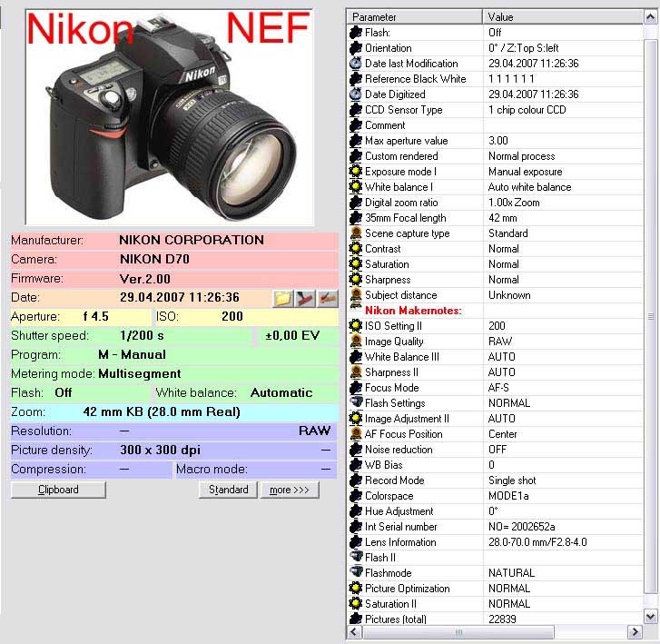
Task: Click the horizontal scrollbar thumb
Action: (x=458, y=632)
